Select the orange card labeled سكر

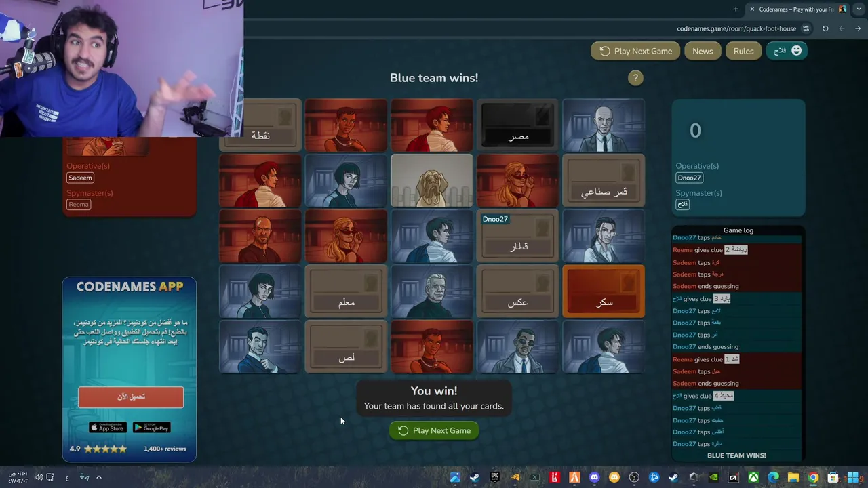coord(604,291)
